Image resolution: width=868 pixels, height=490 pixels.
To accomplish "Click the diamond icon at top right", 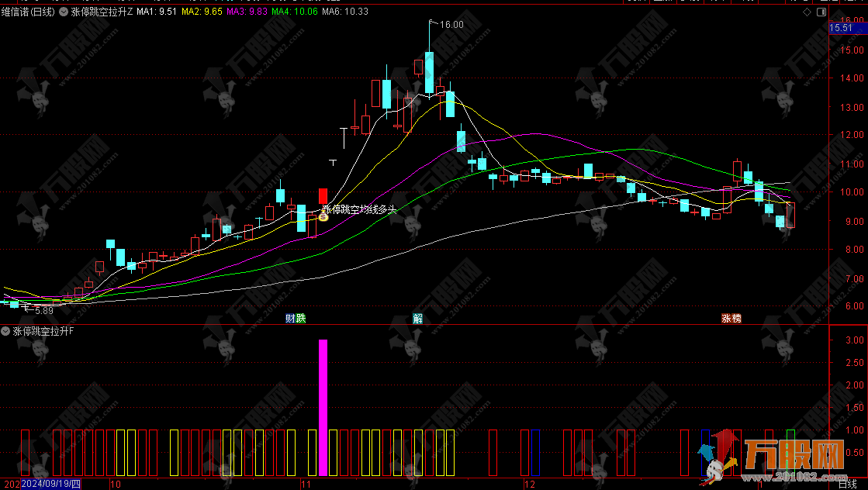I will click(x=807, y=12).
